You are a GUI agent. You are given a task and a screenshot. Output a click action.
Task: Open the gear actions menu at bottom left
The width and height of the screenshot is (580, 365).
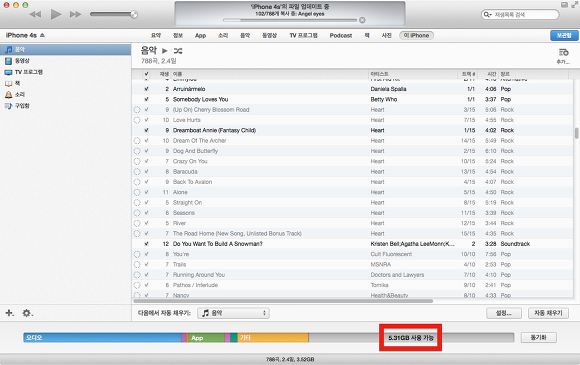tap(27, 313)
